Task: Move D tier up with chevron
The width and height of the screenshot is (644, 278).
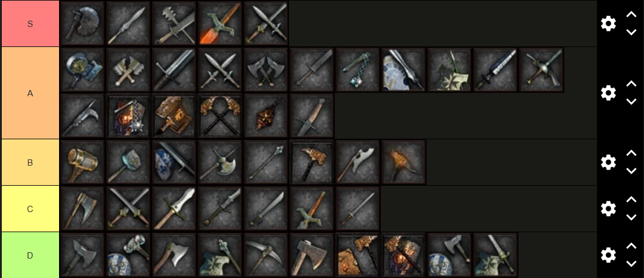Action: [x=631, y=246]
